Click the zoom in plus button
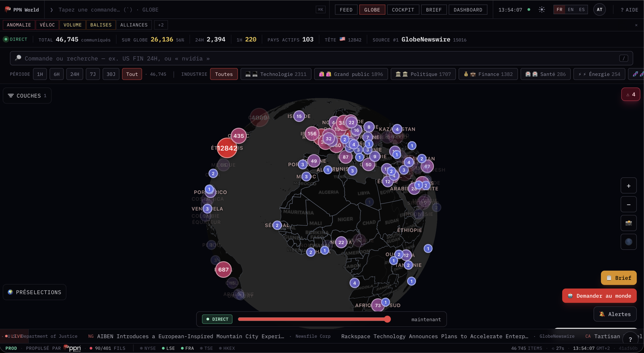Image resolution: width=644 pixels, height=353 pixels. click(628, 186)
